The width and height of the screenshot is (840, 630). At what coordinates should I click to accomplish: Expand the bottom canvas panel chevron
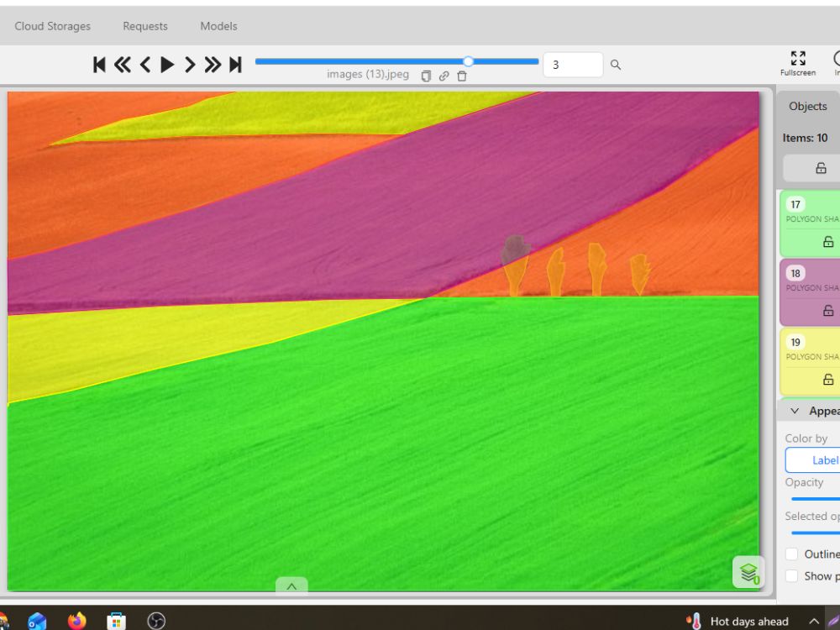[x=291, y=586]
